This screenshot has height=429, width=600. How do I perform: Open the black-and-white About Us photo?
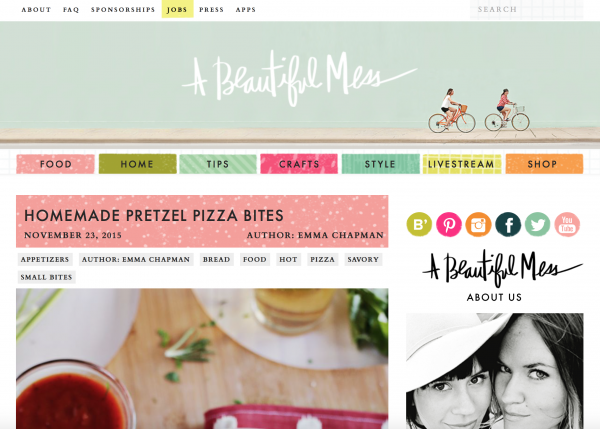point(494,371)
